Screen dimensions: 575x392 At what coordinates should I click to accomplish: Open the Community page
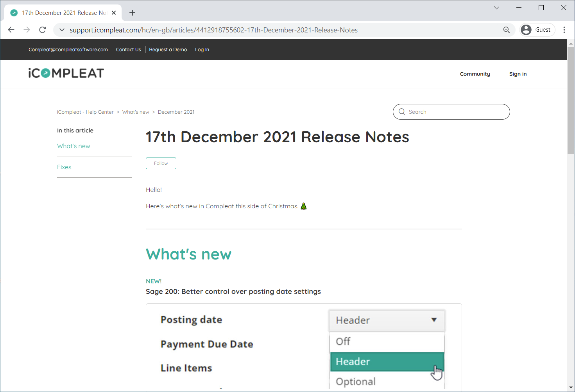point(475,74)
